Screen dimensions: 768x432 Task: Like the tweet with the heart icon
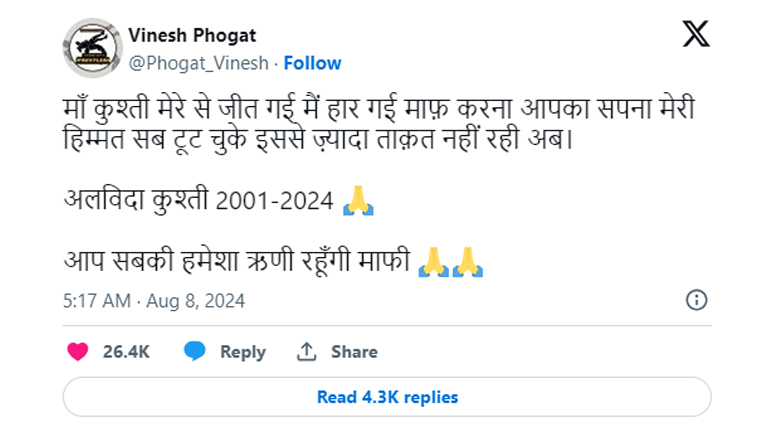click(x=77, y=352)
